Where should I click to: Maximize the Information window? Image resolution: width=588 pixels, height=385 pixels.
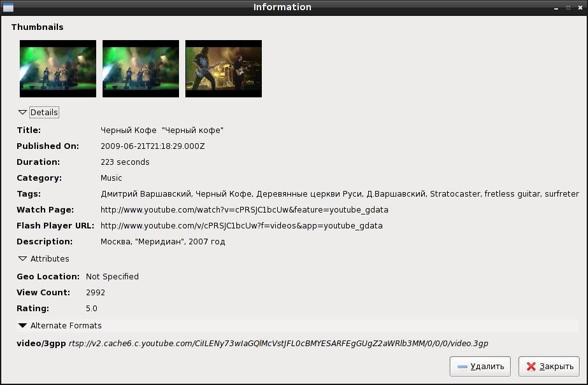pos(568,8)
